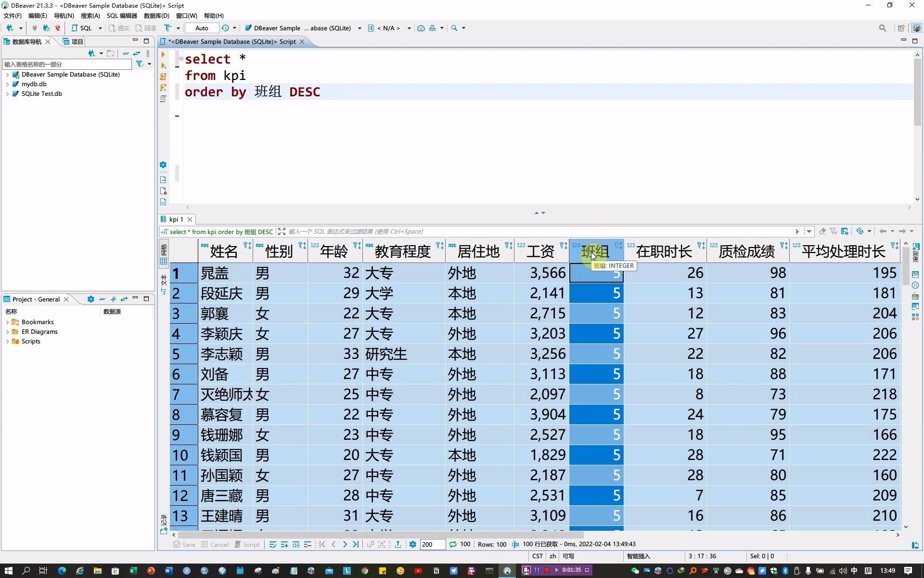Delete current row in the results toolbar
The width and height of the screenshot is (924, 578).
308,544
